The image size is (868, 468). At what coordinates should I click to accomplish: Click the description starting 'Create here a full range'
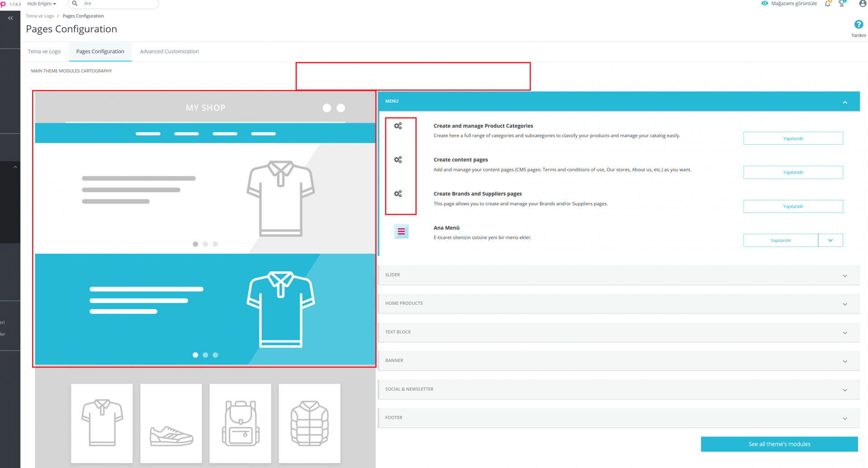click(x=557, y=136)
